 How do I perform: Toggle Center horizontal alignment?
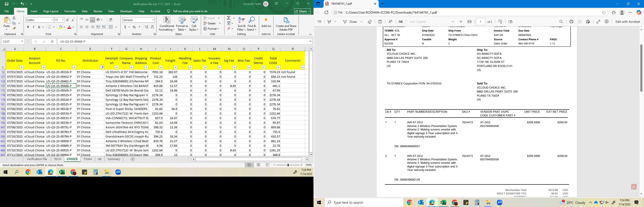pos(87,27)
